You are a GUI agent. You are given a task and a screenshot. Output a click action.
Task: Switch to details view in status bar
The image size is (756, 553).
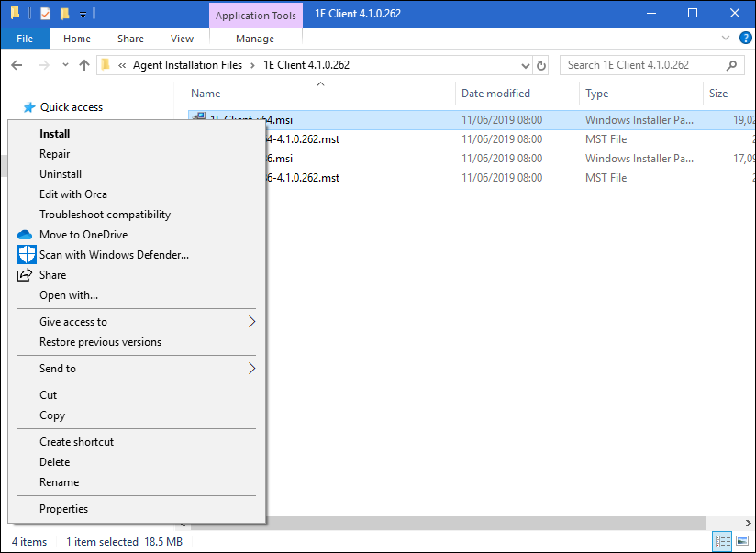point(722,541)
